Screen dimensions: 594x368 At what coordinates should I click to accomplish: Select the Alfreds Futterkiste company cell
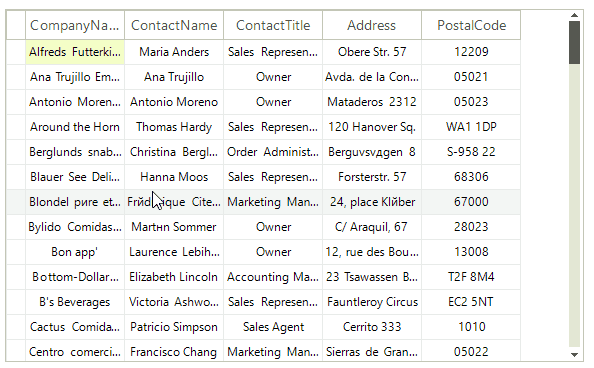pos(75,52)
